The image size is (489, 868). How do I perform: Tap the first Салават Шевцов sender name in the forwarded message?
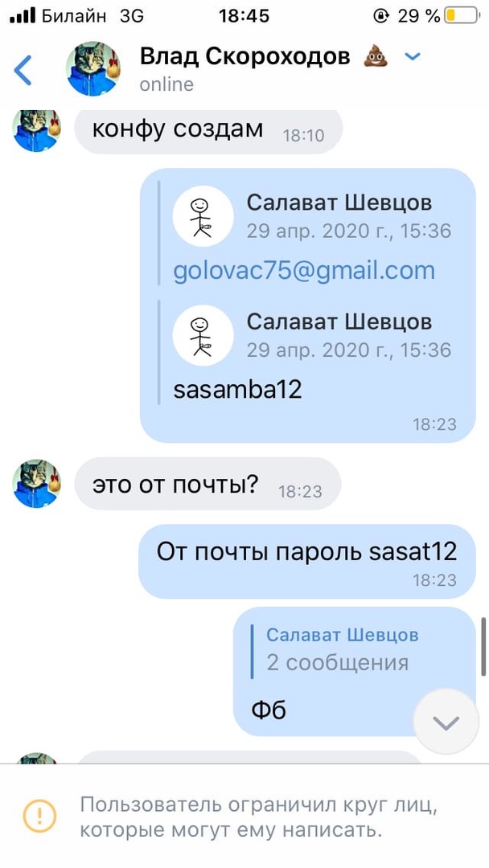[339, 203]
